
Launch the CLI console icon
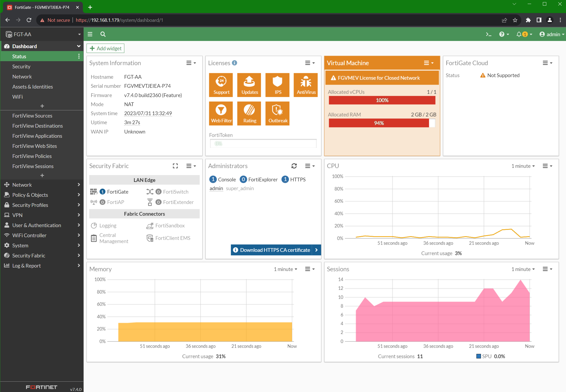point(489,34)
